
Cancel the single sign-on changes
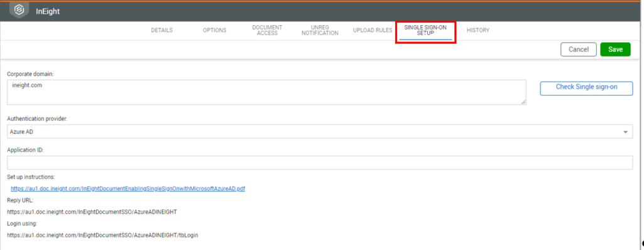click(x=579, y=49)
